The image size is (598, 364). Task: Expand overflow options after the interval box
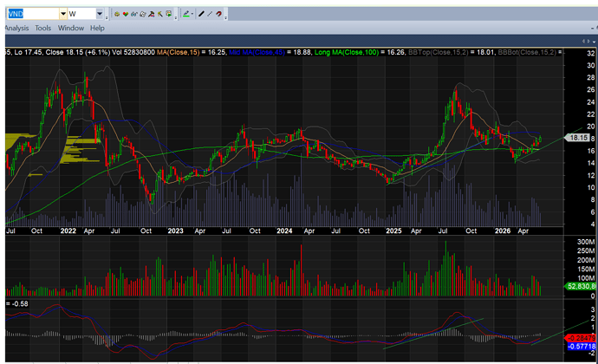point(107,18)
